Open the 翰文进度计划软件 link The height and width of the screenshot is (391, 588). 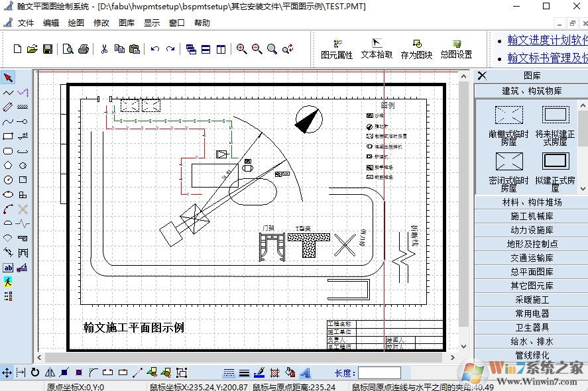point(547,40)
